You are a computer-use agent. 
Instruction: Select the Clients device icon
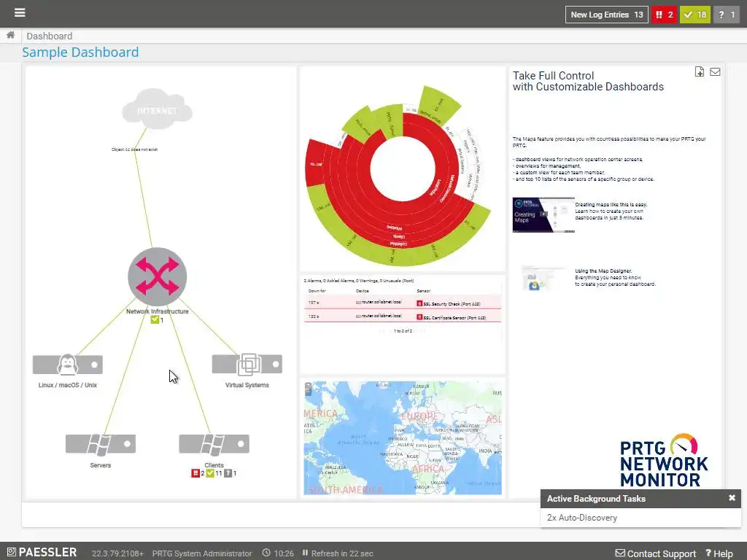point(214,444)
